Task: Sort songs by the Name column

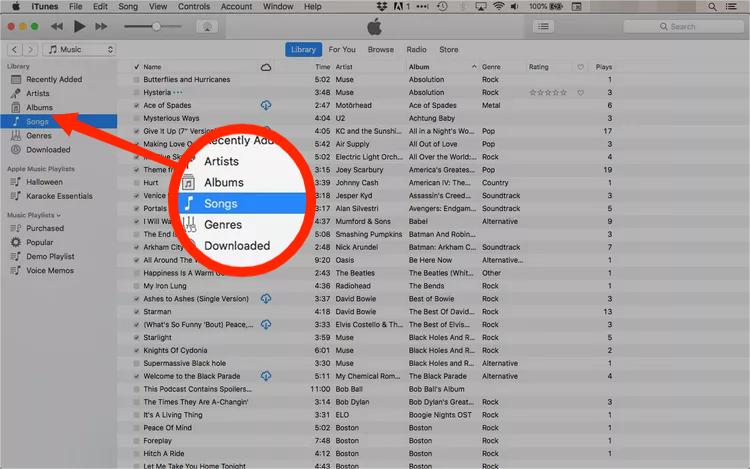Action: pos(152,67)
